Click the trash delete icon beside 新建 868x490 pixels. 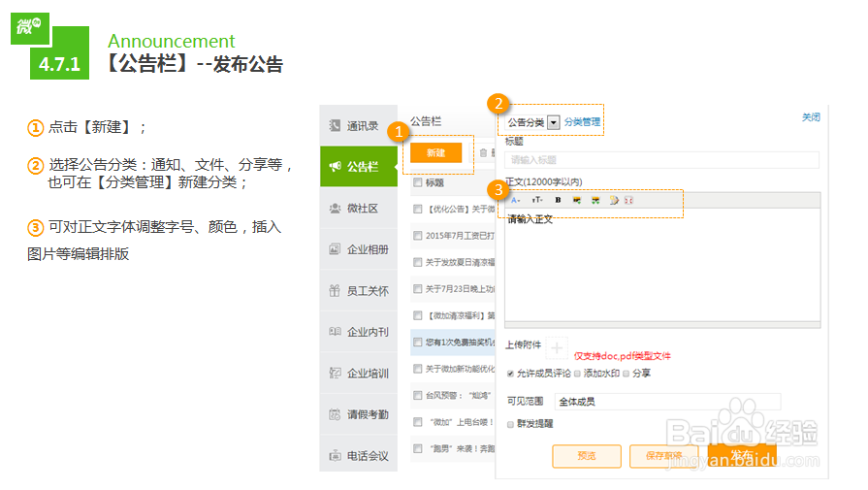(483, 152)
